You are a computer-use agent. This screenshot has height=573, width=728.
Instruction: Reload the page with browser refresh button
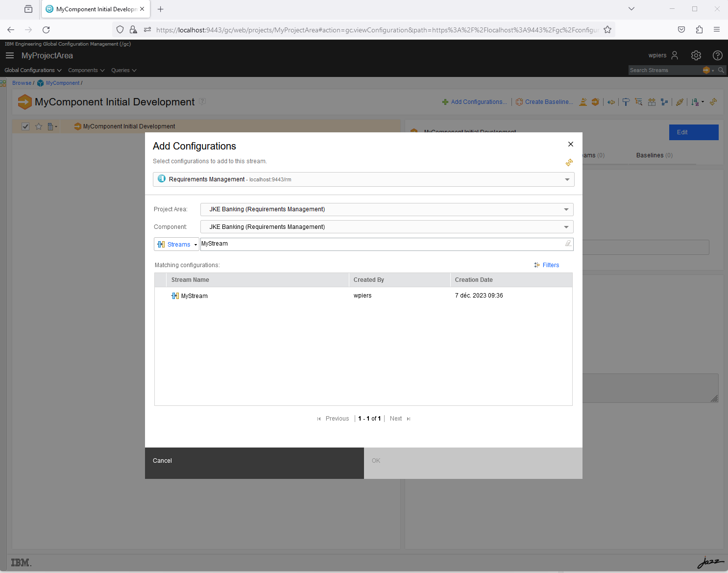(x=46, y=29)
